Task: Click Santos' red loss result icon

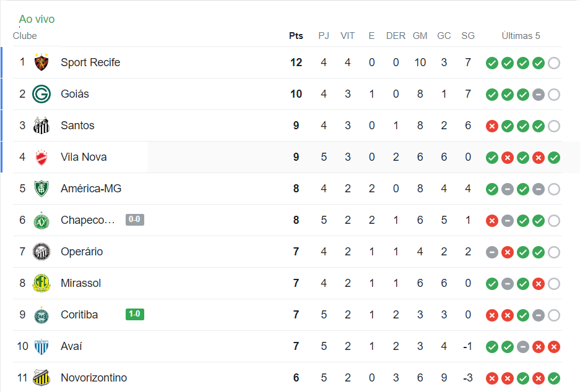Action: (x=492, y=126)
